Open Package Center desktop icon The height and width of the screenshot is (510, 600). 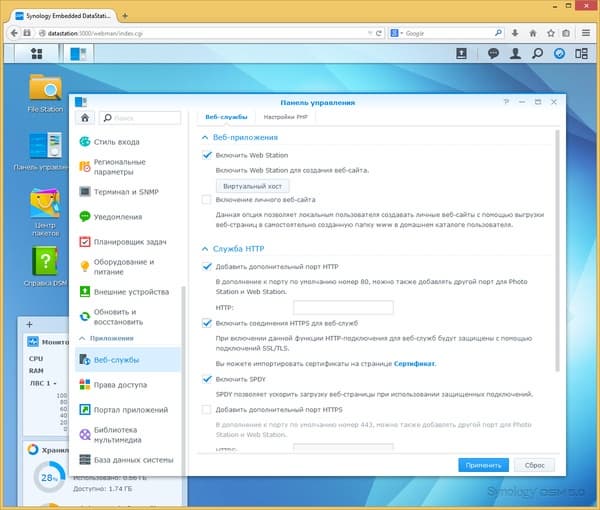point(45,212)
